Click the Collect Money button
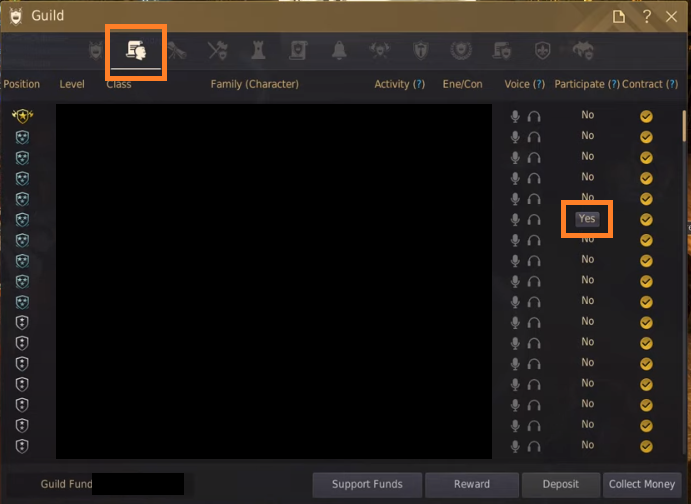This screenshot has height=504, width=691. pyautogui.click(x=642, y=484)
